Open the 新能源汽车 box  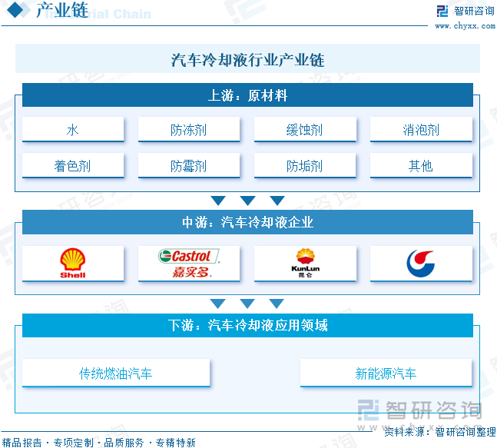(386, 373)
